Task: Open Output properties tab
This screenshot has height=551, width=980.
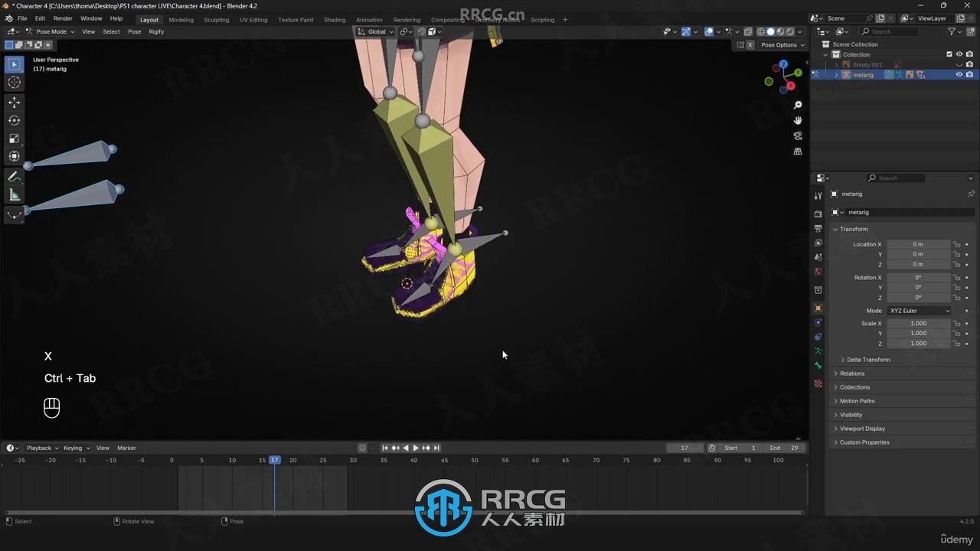Action: pos(818,228)
